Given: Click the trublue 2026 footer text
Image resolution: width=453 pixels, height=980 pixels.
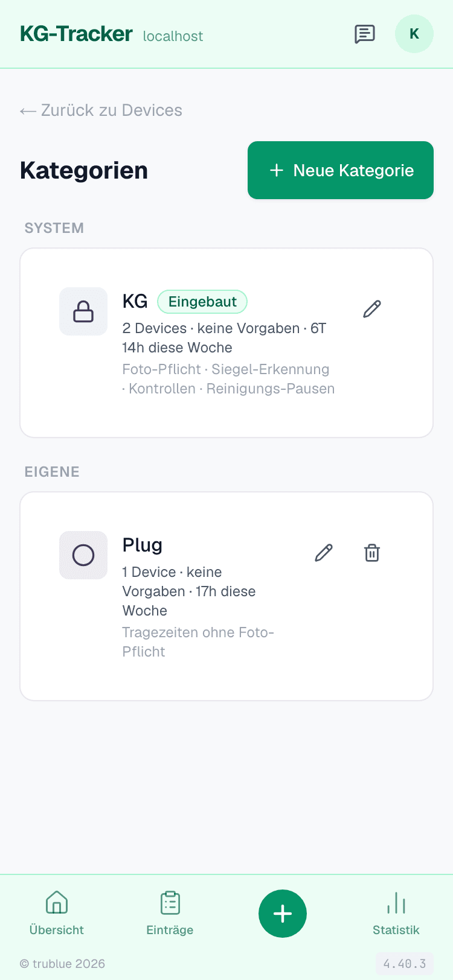Looking at the screenshot, I should (63, 964).
